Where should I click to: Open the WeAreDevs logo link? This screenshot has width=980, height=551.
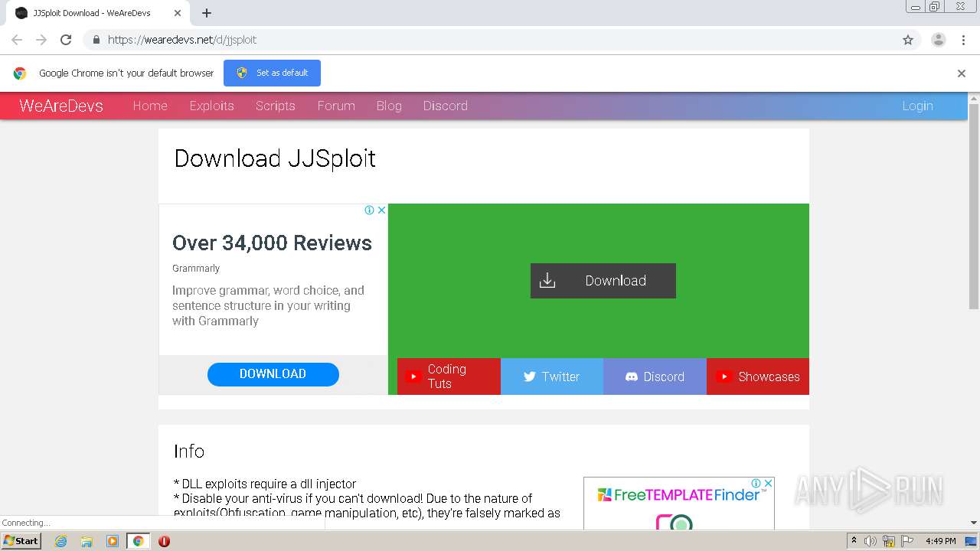[61, 106]
